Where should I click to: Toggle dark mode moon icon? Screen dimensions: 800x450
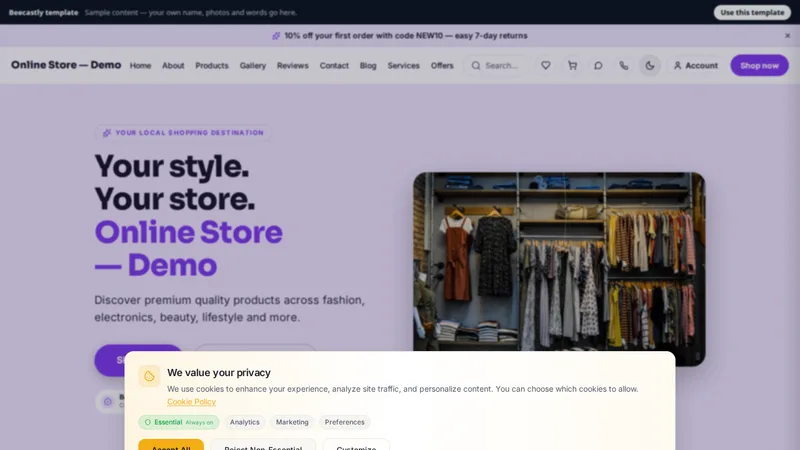tap(649, 65)
